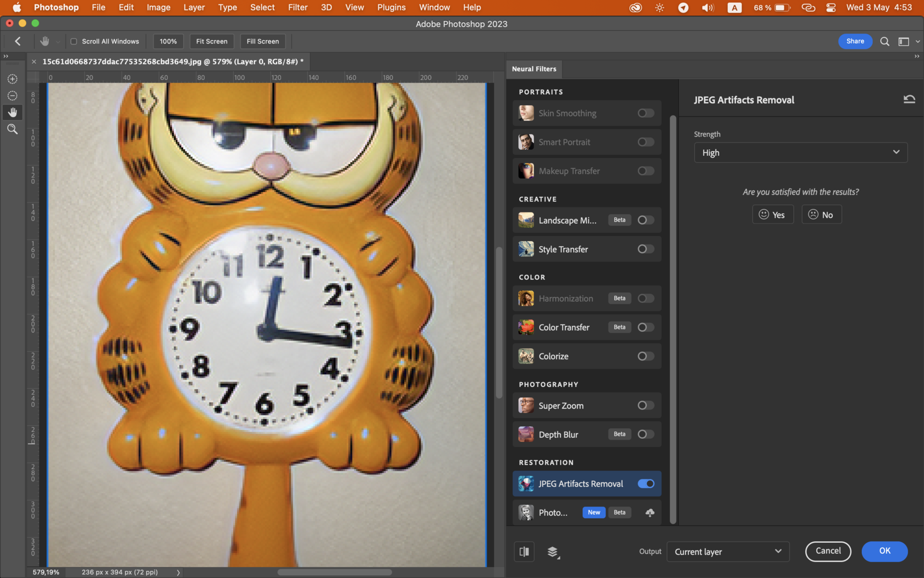The height and width of the screenshot is (578, 924).
Task: Open the Photoshop search icon
Action: click(x=884, y=41)
